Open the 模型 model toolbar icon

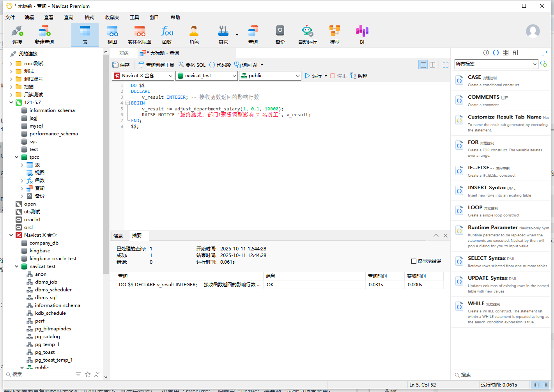pyautogui.click(x=335, y=35)
